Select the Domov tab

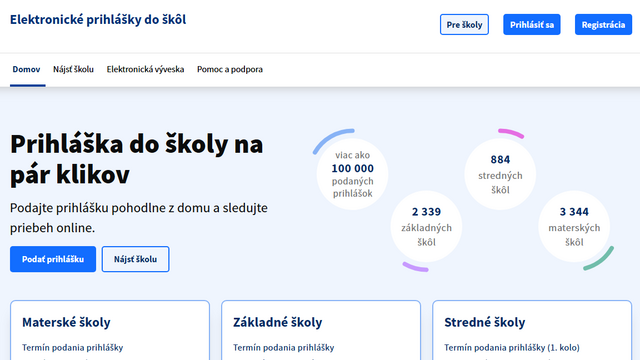(27, 69)
